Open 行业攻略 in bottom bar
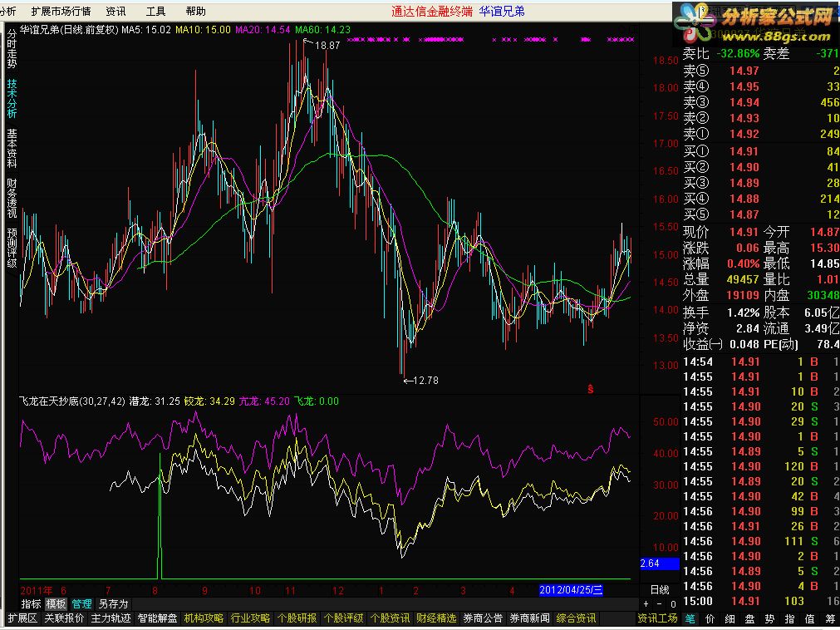This screenshot has height=630, width=840. tap(250, 618)
